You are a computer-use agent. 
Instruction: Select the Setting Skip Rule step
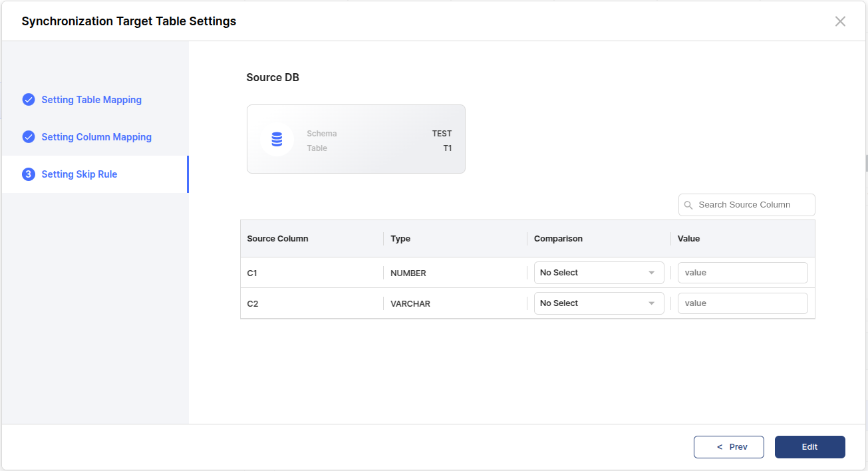[79, 174]
